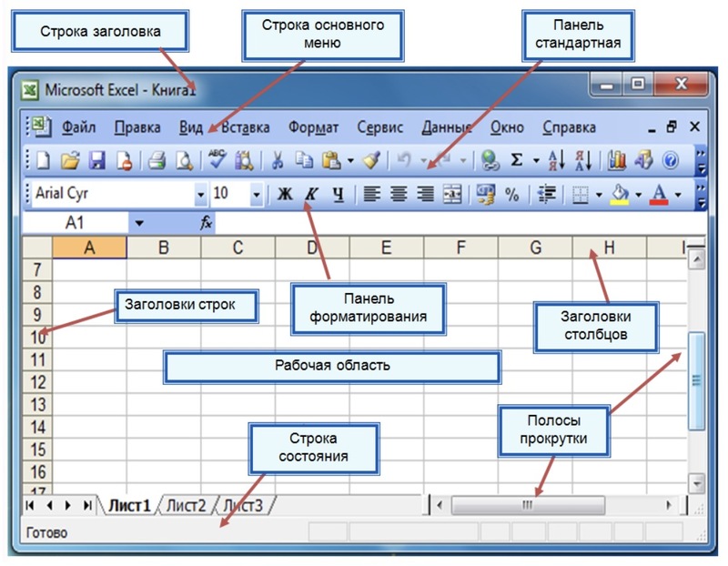Apply Percent style icon

(x=511, y=195)
